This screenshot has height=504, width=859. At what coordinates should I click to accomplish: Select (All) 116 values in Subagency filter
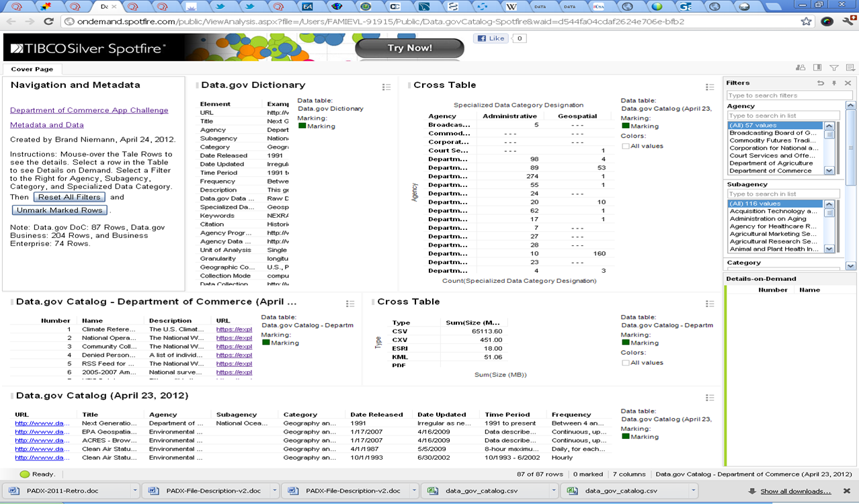coord(775,204)
